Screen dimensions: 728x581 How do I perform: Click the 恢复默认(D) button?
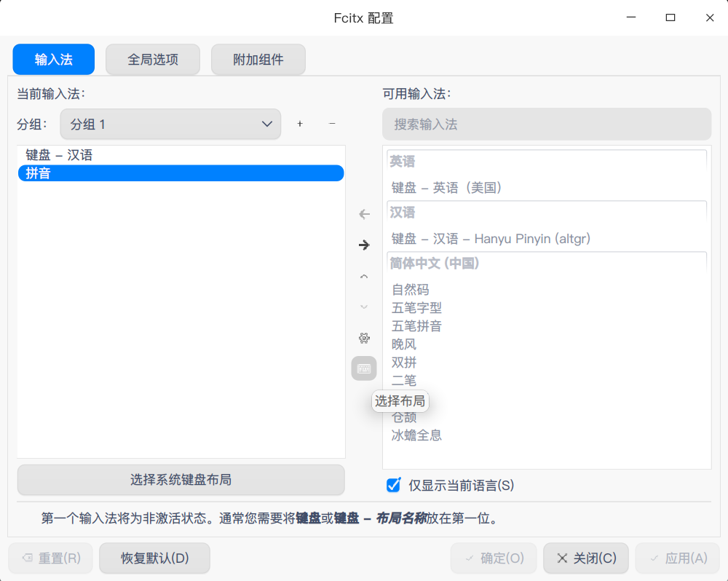154,558
